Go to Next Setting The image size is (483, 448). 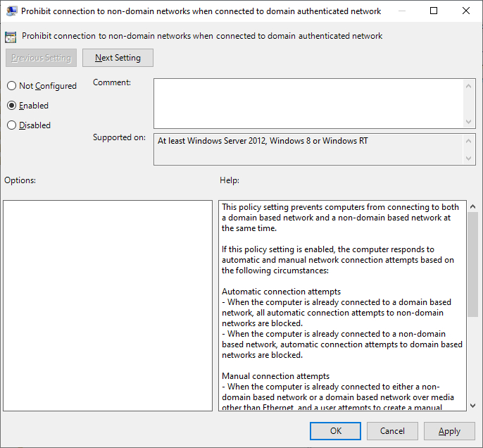tap(118, 58)
